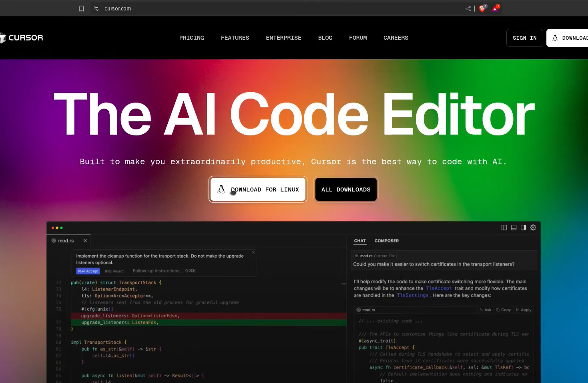Click the yellow window dot in the editor preview
The width and height of the screenshot is (588, 383).
pos(57,228)
